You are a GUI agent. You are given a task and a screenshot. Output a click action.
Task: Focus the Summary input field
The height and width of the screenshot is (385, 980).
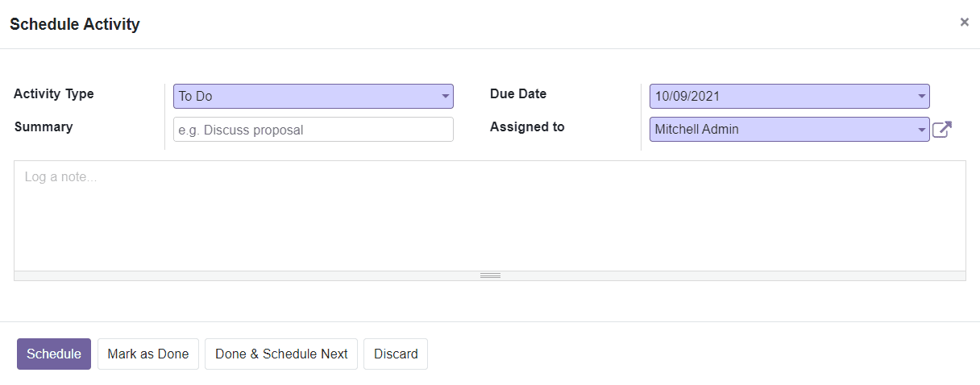tap(314, 130)
